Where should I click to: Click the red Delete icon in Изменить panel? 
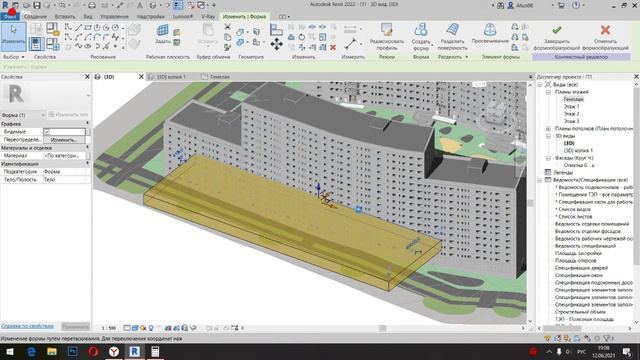pyautogui.click(x=333, y=47)
